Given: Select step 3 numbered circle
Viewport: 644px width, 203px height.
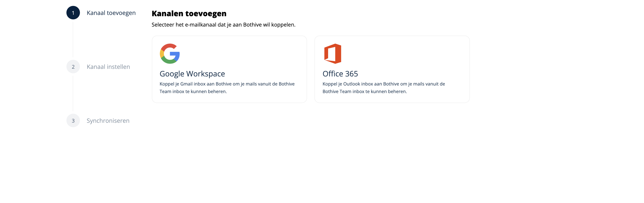Looking at the screenshot, I should [73, 121].
